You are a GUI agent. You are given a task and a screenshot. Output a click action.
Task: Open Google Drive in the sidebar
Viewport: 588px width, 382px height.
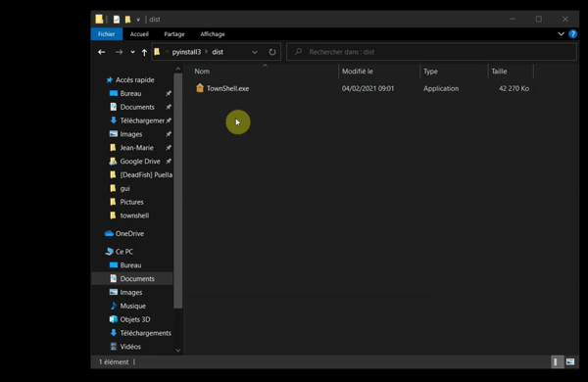pyautogui.click(x=140, y=162)
